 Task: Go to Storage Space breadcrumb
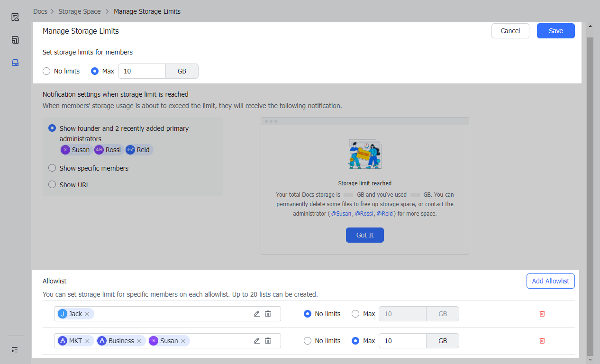[80, 11]
